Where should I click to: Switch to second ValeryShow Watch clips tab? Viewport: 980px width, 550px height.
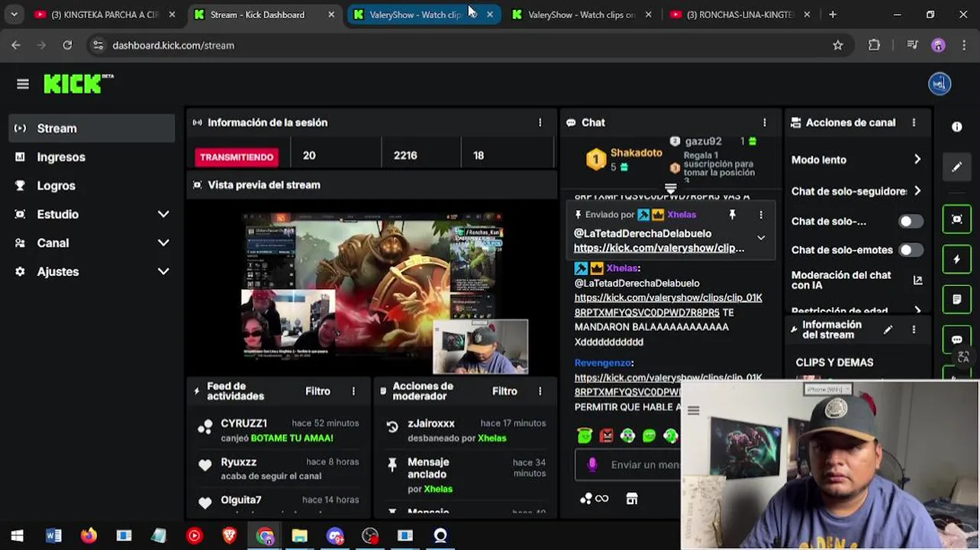pyautogui.click(x=581, y=15)
